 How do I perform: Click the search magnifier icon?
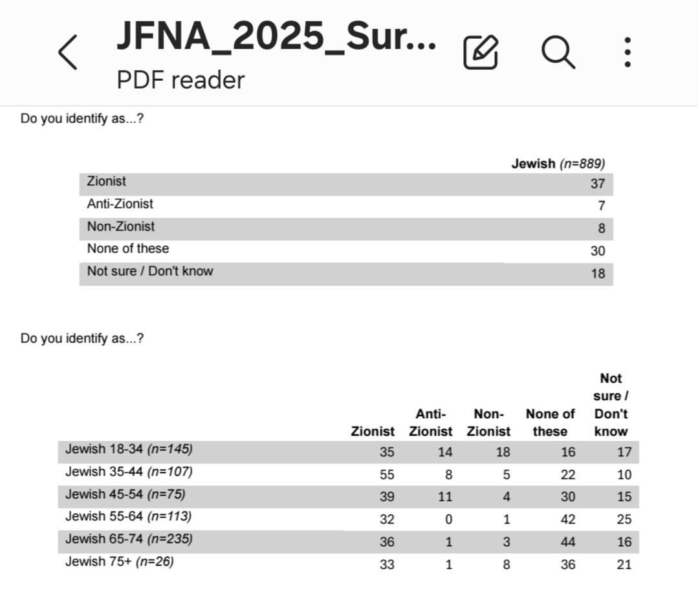click(x=558, y=52)
